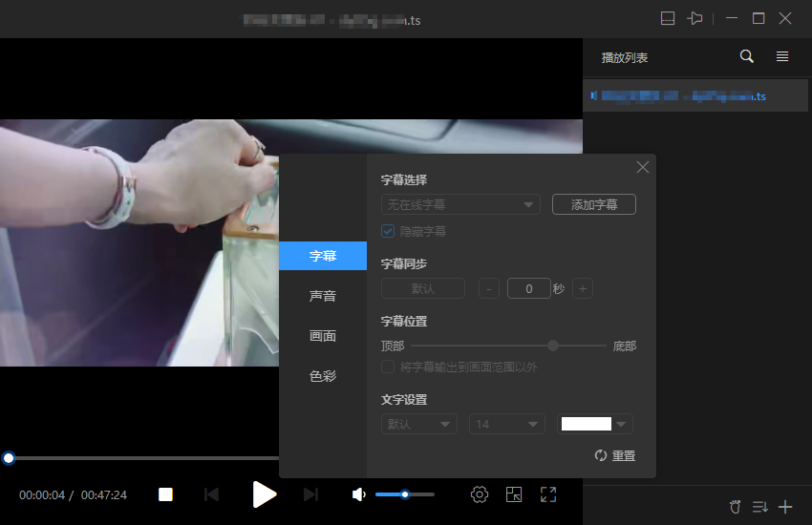Go to previous video
The height and width of the screenshot is (525, 812).
211,494
